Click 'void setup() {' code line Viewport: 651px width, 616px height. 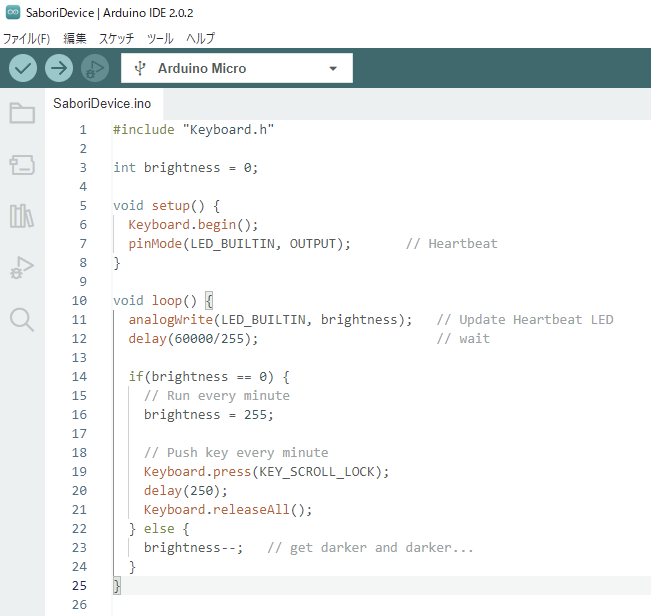tap(166, 206)
